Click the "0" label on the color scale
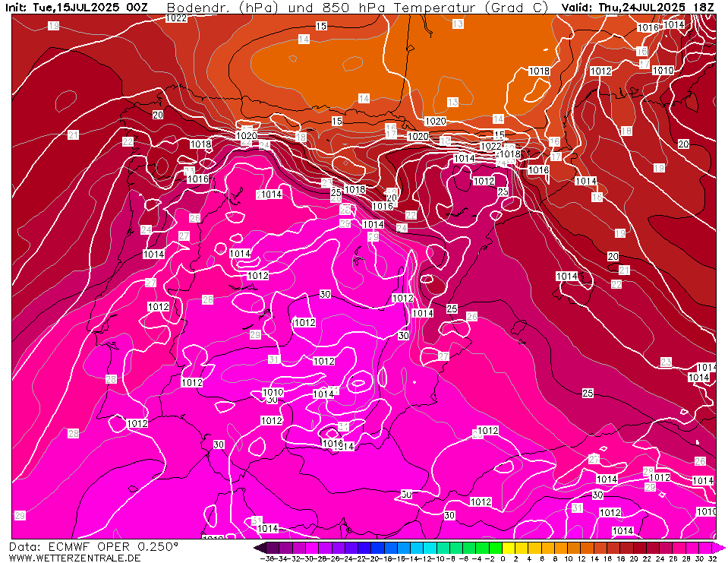This screenshot has width=728, height=563. pos(503,558)
